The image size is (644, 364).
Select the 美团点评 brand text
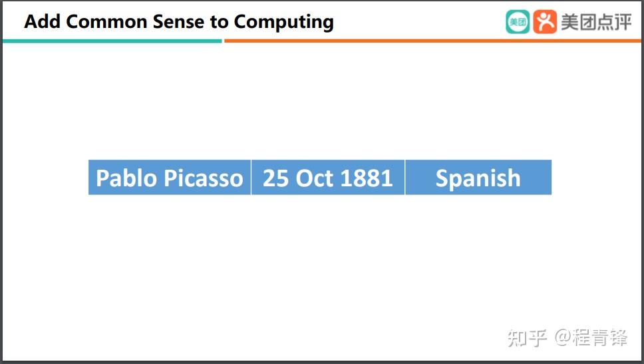(596, 22)
